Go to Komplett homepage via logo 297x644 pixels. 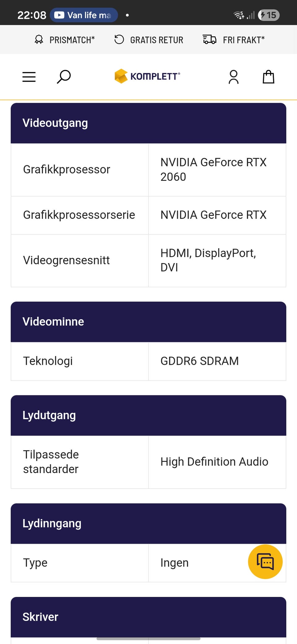click(x=147, y=76)
